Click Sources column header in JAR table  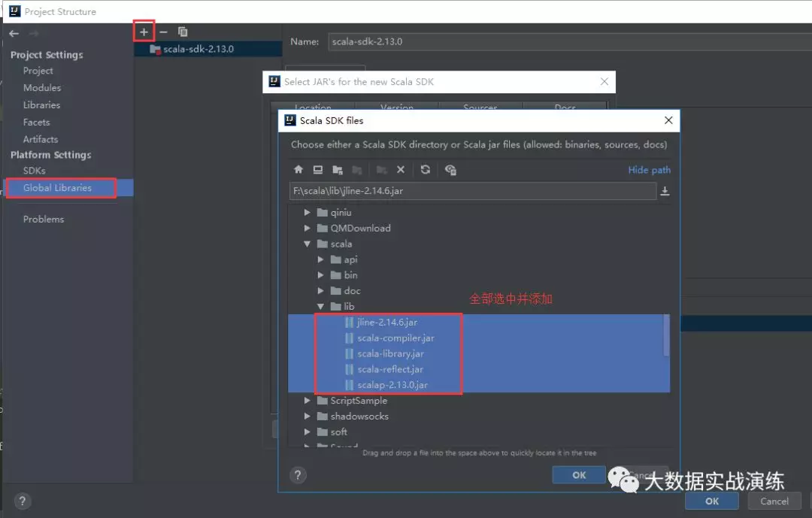click(480, 107)
